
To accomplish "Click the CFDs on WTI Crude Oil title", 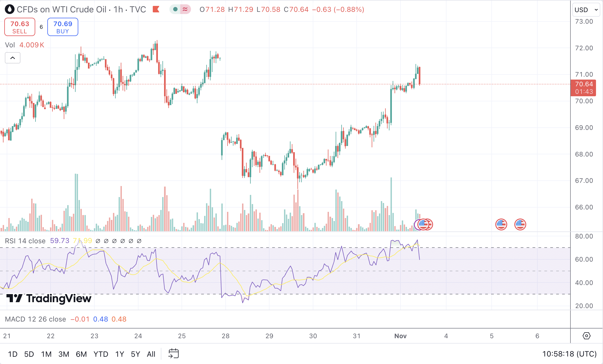I will click(x=61, y=9).
